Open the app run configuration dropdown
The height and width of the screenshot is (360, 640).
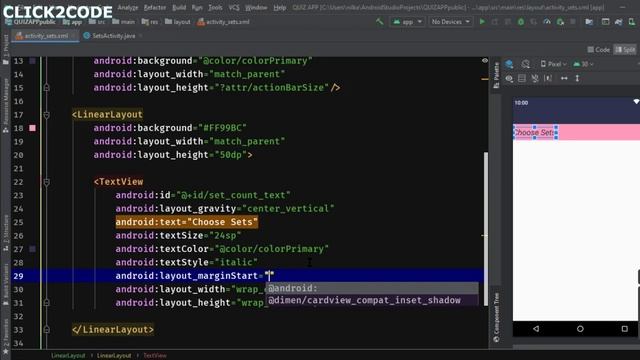click(407, 22)
